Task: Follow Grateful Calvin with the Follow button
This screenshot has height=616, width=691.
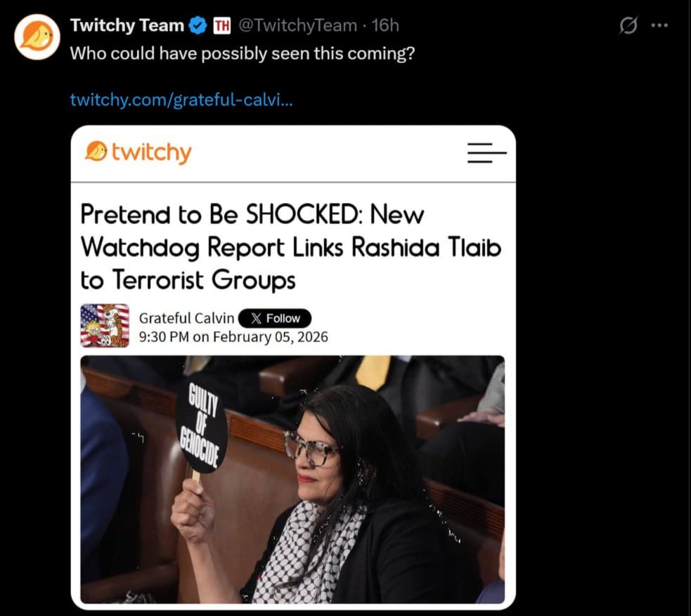Action: (276, 317)
